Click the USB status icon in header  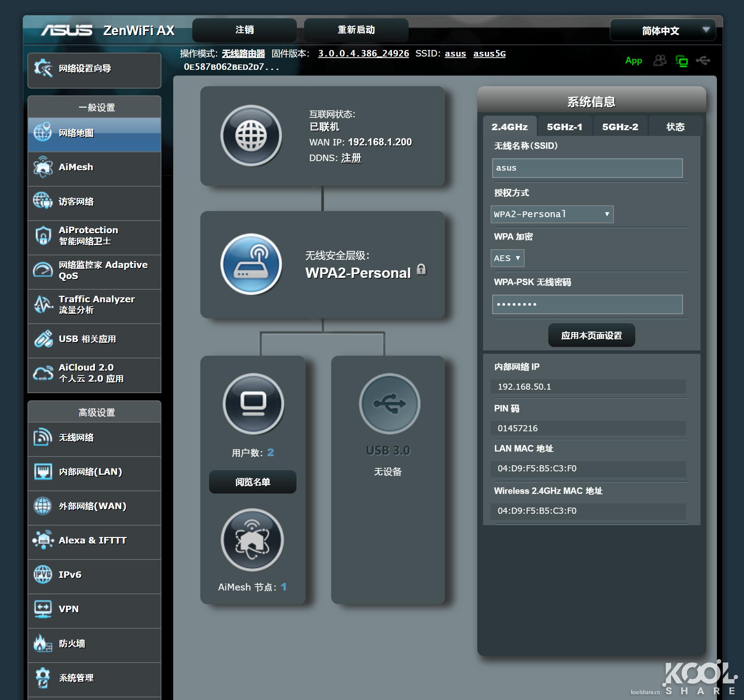click(704, 61)
